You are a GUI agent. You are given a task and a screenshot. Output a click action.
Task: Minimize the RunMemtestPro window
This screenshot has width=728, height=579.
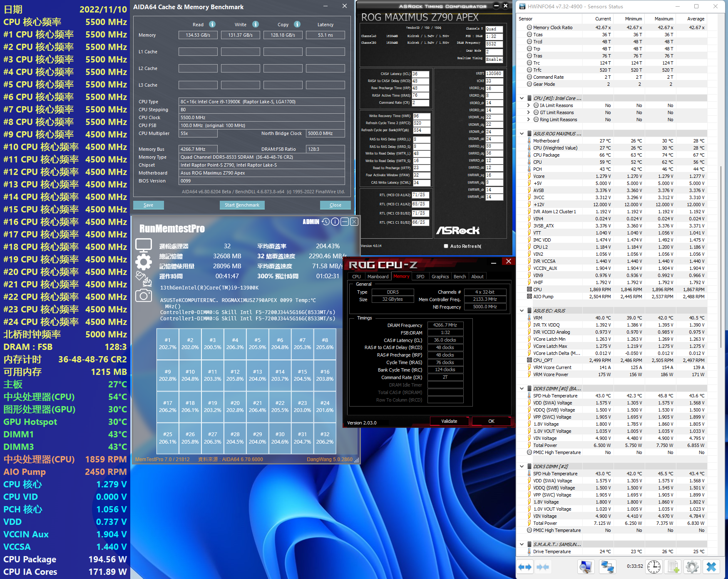tap(345, 222)
